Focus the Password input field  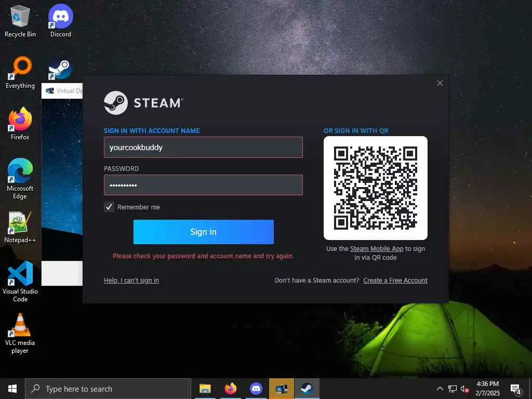pyautogui.click(x=203, y=185)
